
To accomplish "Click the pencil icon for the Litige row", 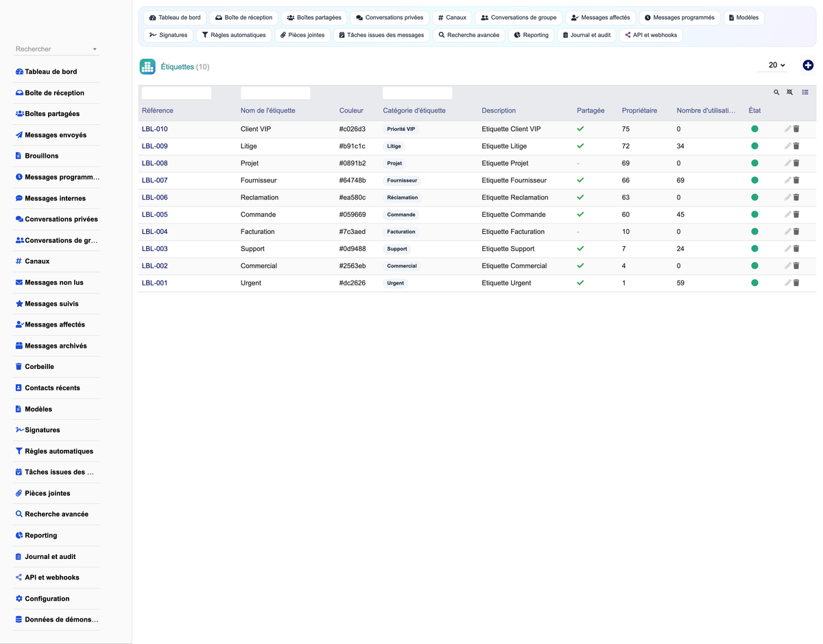I will coord(788,146).
